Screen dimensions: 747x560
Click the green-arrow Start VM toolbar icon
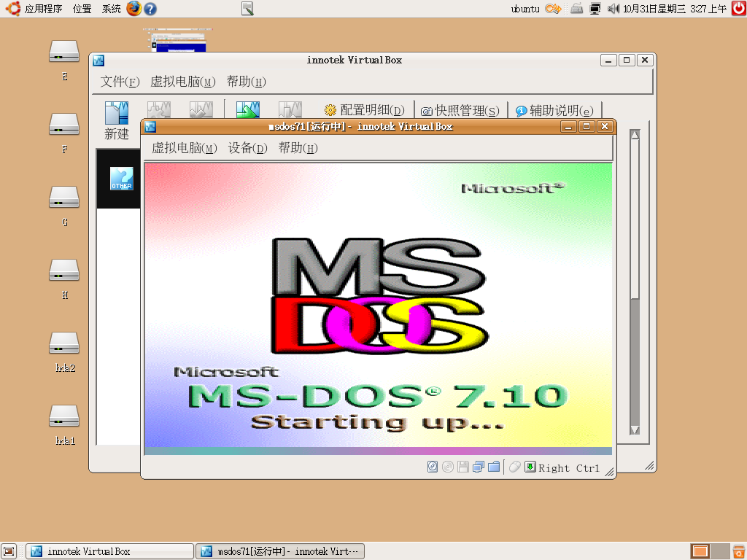tap(248, 109)
